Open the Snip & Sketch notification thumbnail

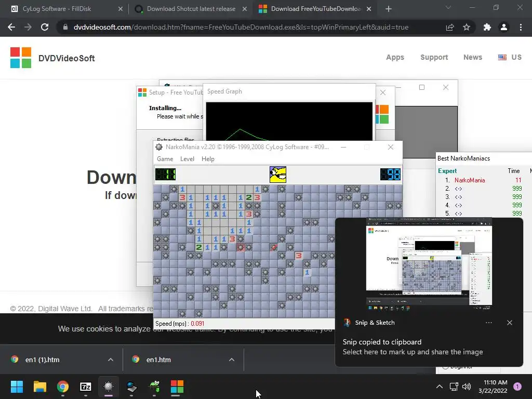coord(429,264)
